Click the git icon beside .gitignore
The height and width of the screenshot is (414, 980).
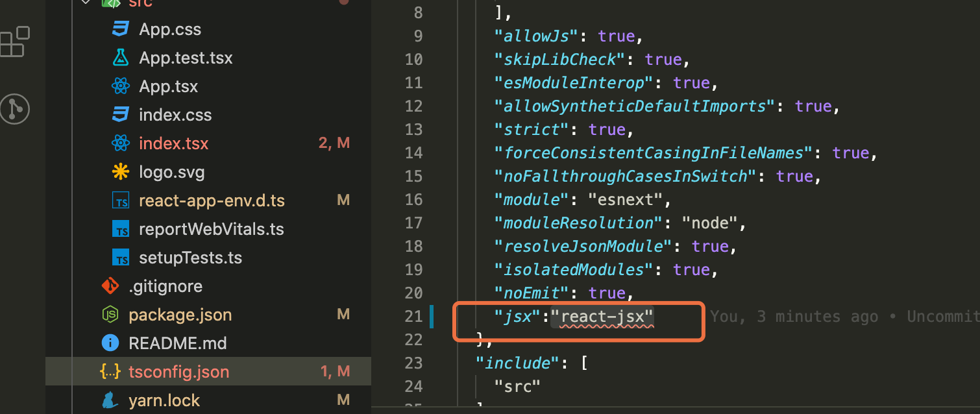tap(110, 286)
